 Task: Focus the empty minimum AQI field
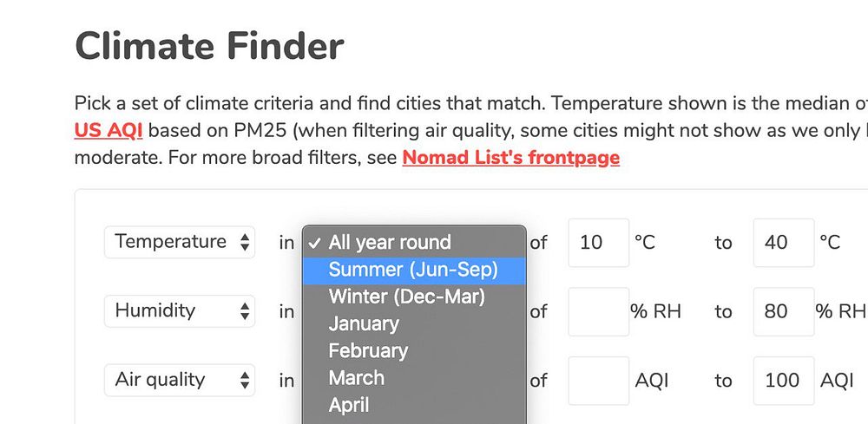pos(598,381)
